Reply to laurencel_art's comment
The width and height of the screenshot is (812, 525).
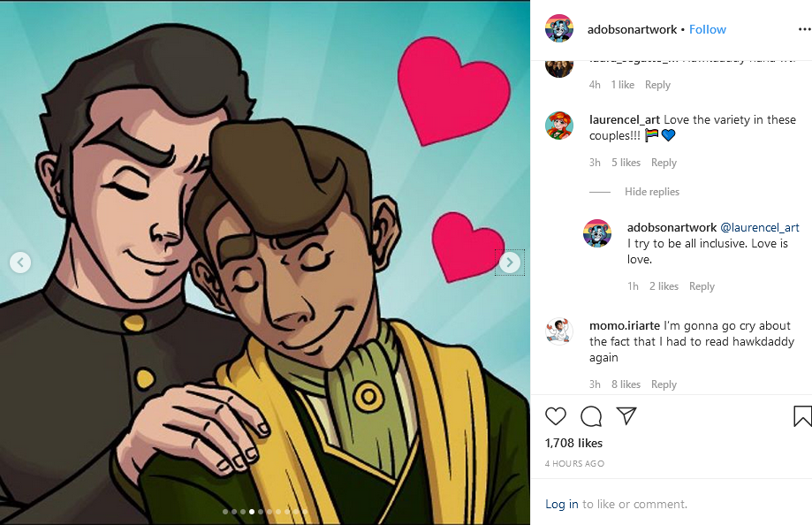[x=664, y=163]
